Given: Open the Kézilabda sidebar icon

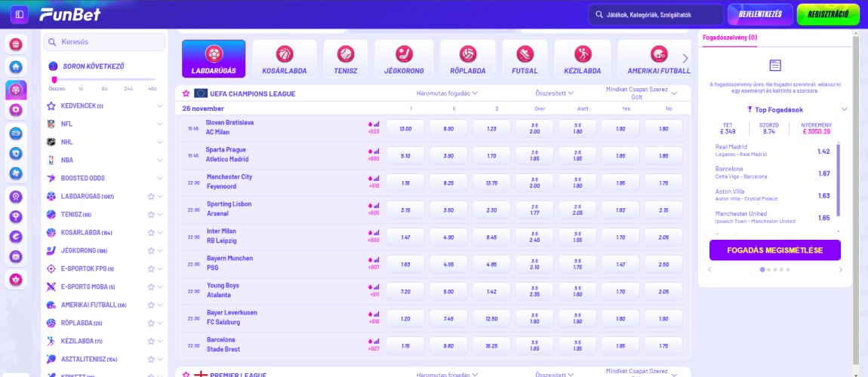Looking at the screenshot, I should click(x=51, y=341).
